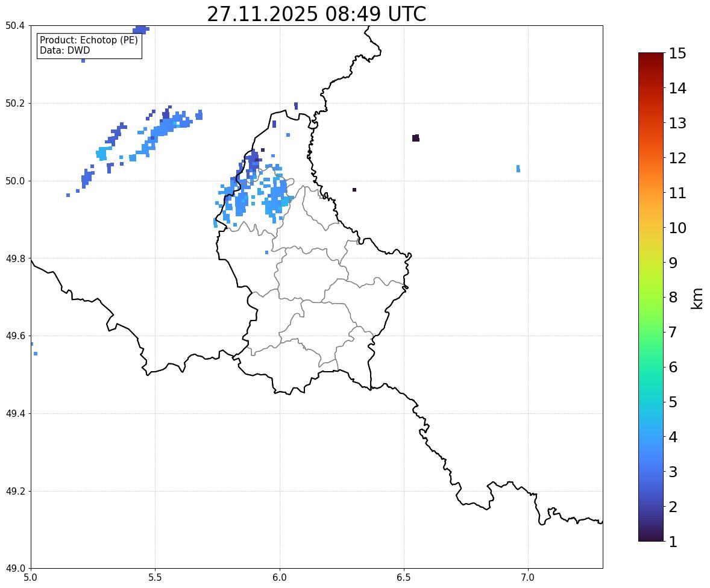The width and height of the screenshot is (710, 588).
Task: Click the colorbar label 11
Action: [677, 193]
